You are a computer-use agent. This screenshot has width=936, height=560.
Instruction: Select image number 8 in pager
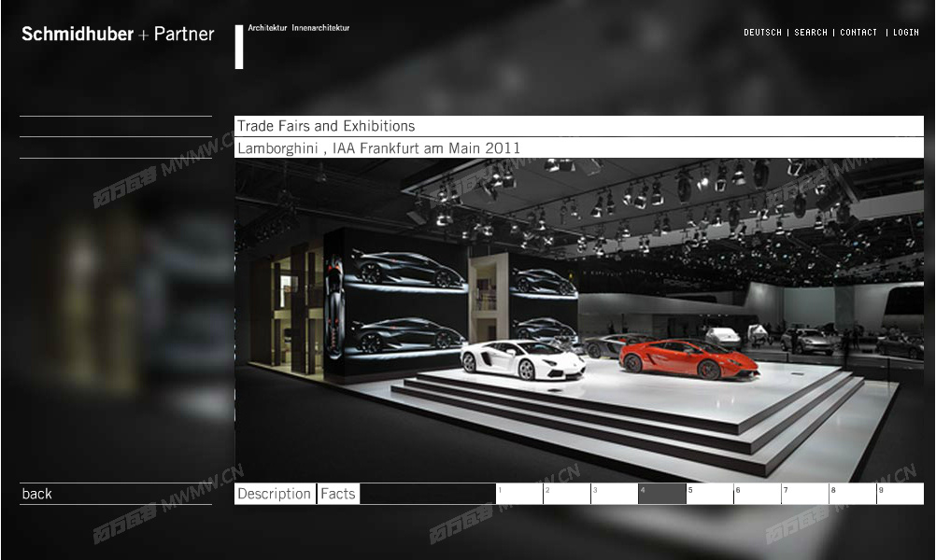coord(854,494)
